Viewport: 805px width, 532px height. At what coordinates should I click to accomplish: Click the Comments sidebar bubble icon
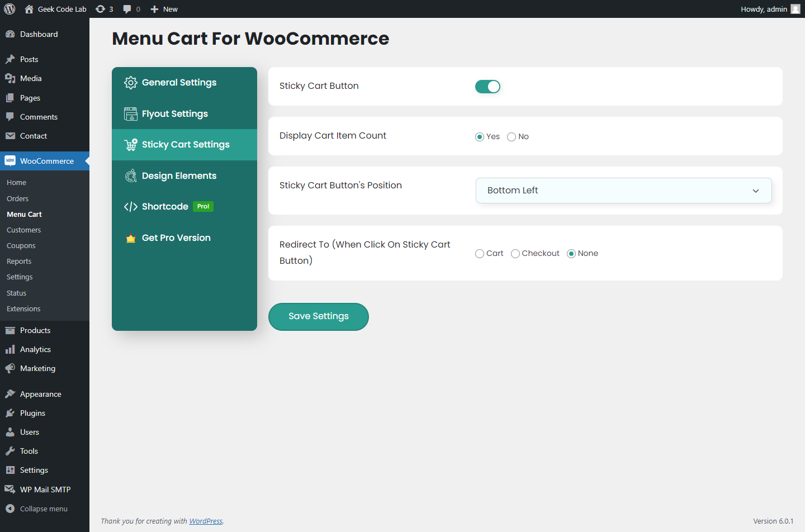click(x=10, y=117)
